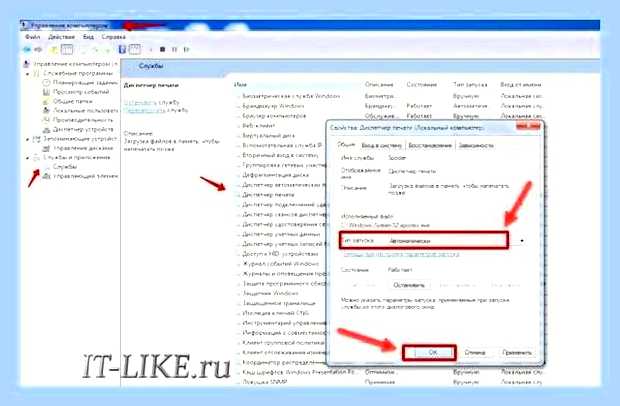620x406 pixels.
Task: Click the Остановить button in the dialog
Action: pos(409,285)
